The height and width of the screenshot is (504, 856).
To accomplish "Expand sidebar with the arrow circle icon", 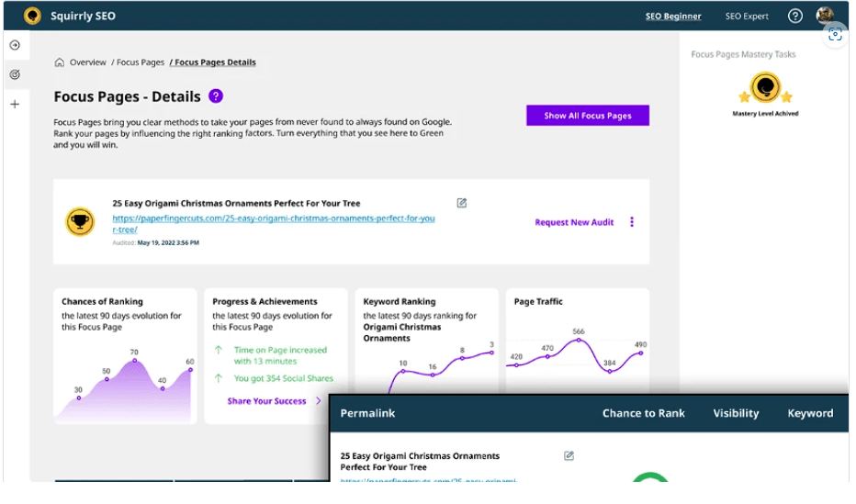I will [x=15, y=45].
